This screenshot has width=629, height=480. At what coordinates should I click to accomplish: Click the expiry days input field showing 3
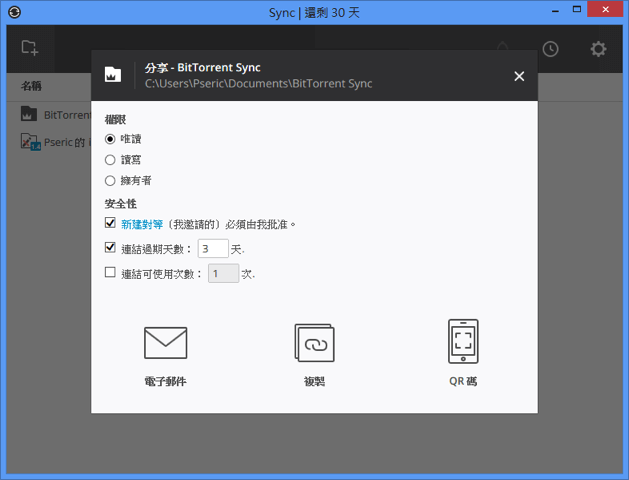pos(213,249)
